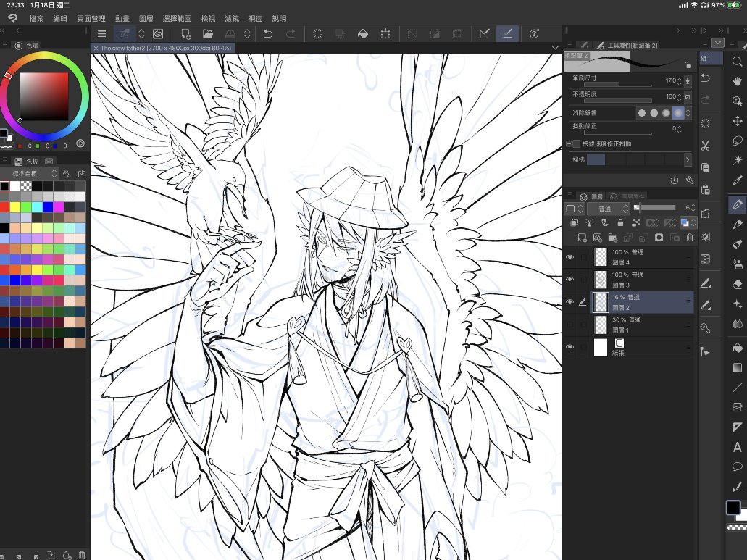The height and width of the screenshot is (560, 747).
Task: Open file using folder icon
Action: pyautogui.click(x=208, y=34)
